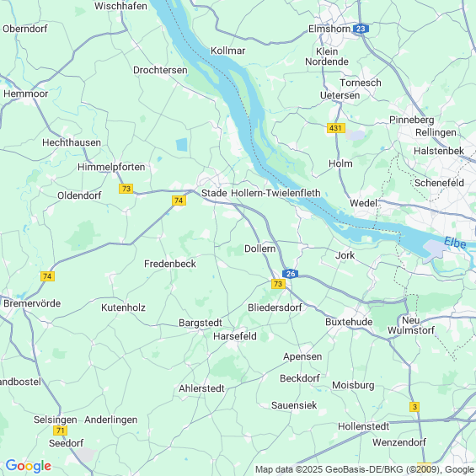Click the A23 highway shield near Elmshorn
Image resolution: width=476 pixels, height=476 pixels.
click(x=361, y=29)
